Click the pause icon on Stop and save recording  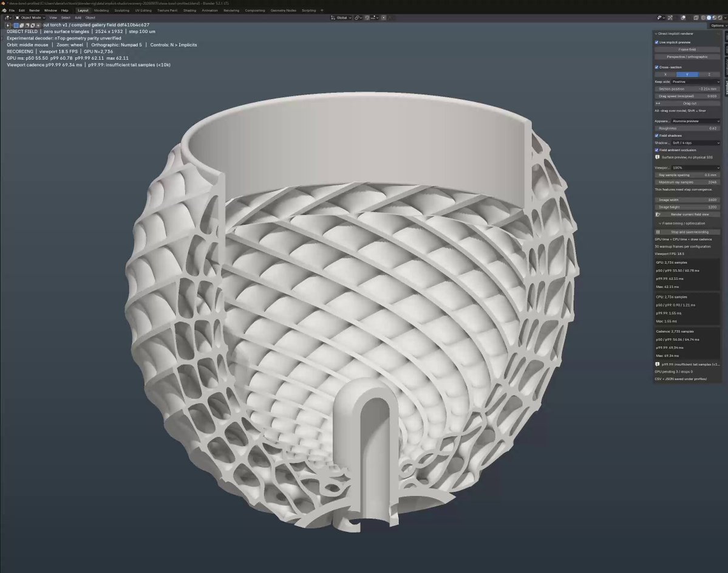(x=658, y=232)
